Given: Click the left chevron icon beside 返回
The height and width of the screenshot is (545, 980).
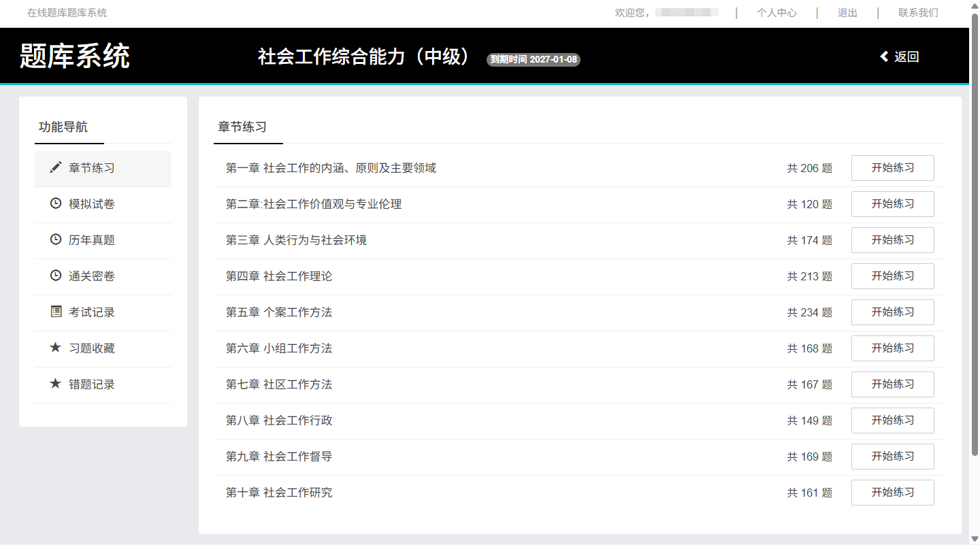Looking at the screenshot, I should click(884, 56).
